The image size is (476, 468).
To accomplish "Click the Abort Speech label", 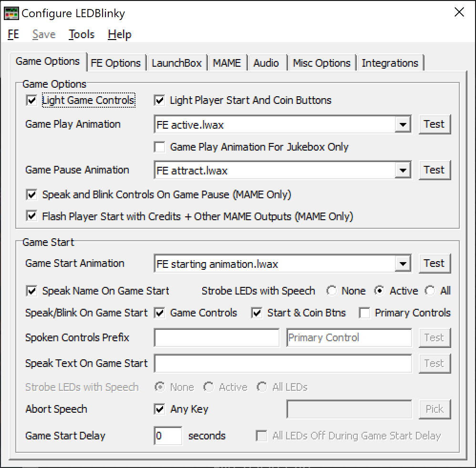I will pos(56,409).
